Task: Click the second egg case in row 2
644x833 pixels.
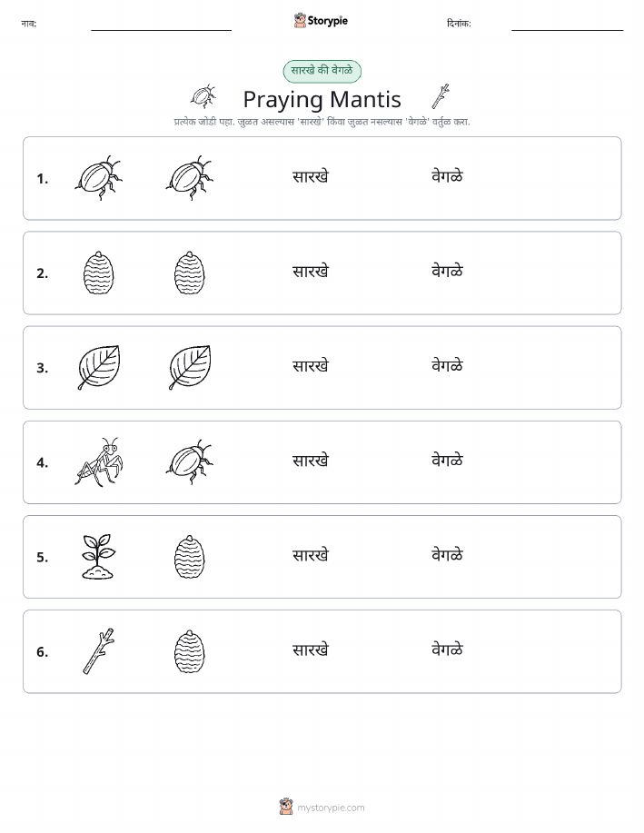Action: 189,273
